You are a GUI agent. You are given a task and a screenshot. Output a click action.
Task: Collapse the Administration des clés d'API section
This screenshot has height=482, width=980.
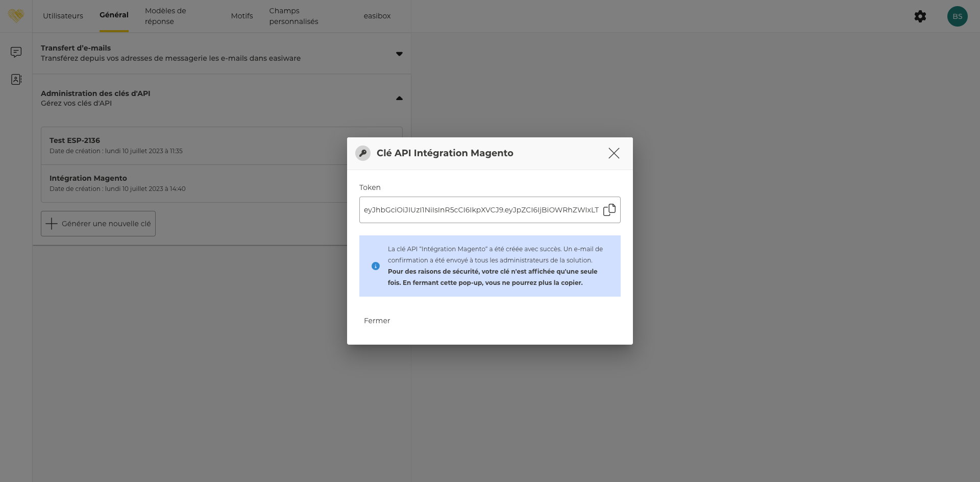(x=399, y=98)
